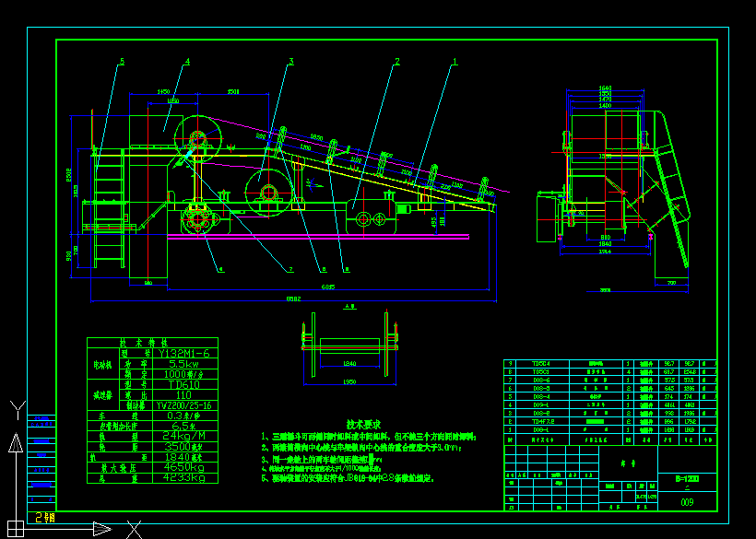Viewport: 756px width, 539px height.
Task: Select part balloon number 5 on main view
Action: [x=123, y=63]
